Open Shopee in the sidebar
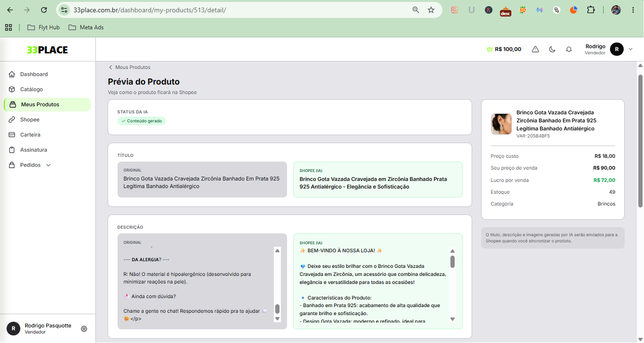Image resolution: width=644 pixels, height=343 pixels. [47, 120]
